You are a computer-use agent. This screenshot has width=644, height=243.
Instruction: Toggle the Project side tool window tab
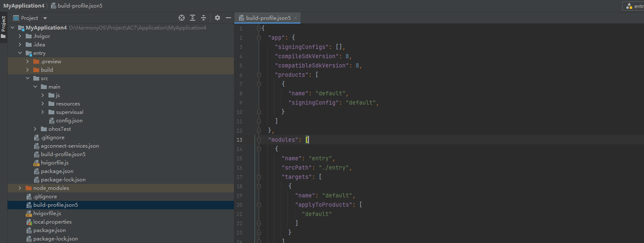[x=3, y=27]
